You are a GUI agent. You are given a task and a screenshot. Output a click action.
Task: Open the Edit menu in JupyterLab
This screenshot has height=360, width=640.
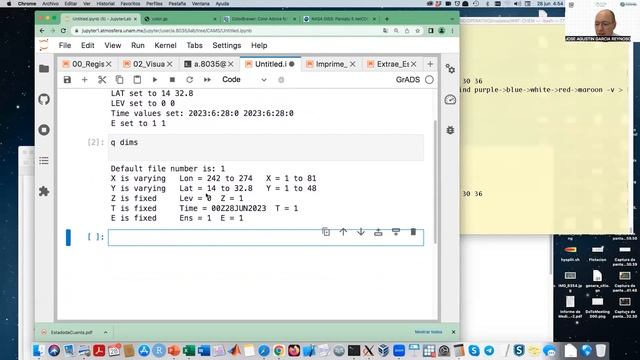point(87,45)
